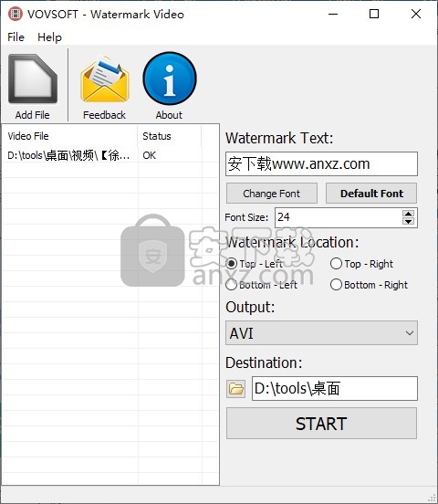Screen dimensions: 438x504
Task: Click the Status column header
Action: (x=170, y=136)
